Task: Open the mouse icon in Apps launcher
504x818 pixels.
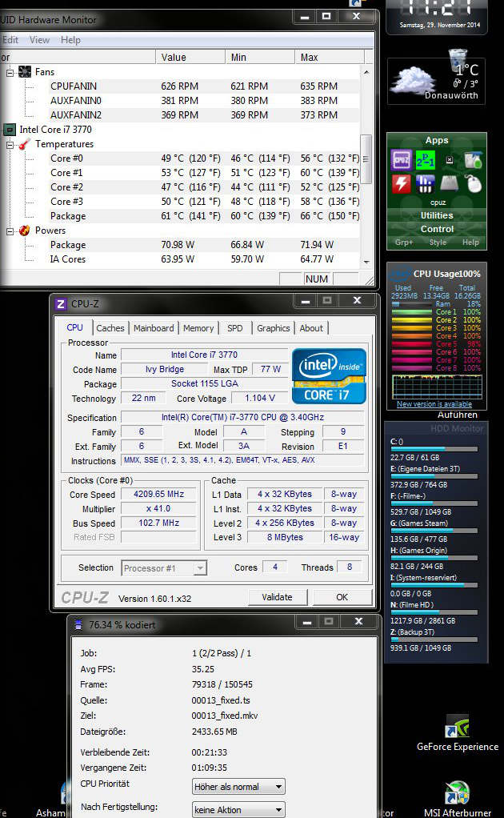Action: coord(474,184)
